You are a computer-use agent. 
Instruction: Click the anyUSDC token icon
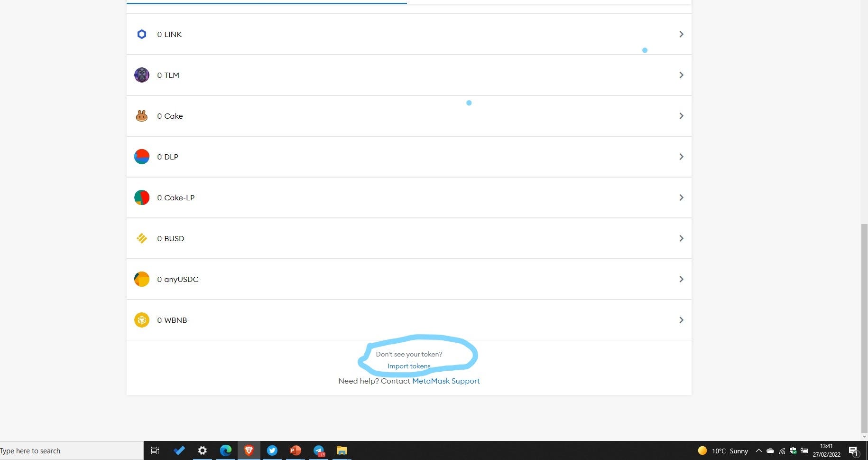pyautogui.click(x=141, y=279)
